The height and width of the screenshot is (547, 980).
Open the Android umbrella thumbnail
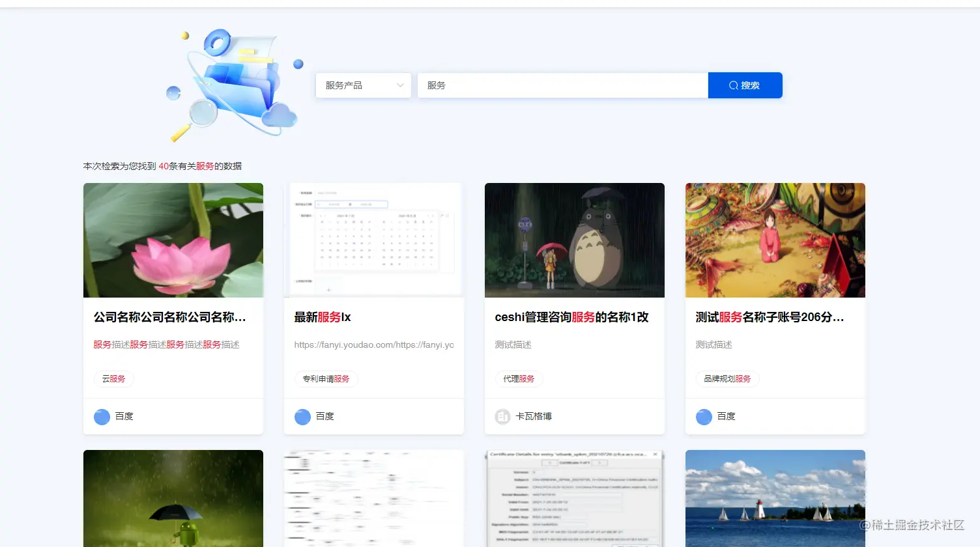pyautogui.click(x=173, y=498)
